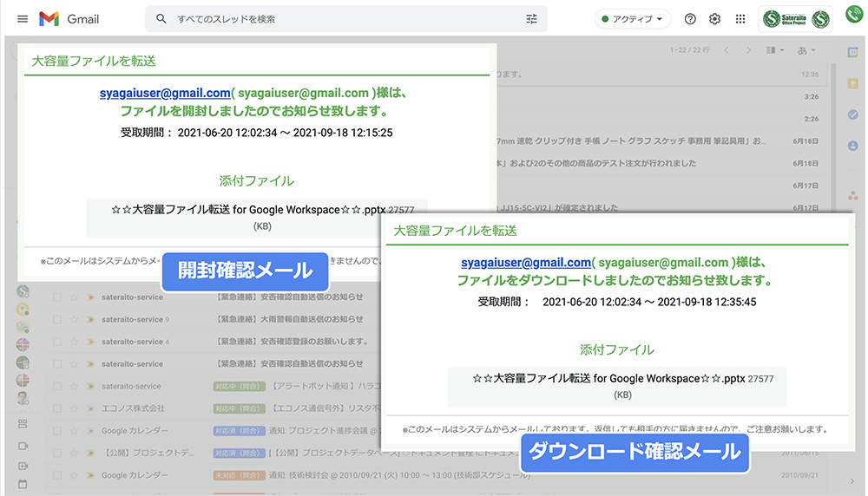Screen dimensions: 868x496
Task: Open Google Keep in the side panel
Action: (x=853, y=83)
